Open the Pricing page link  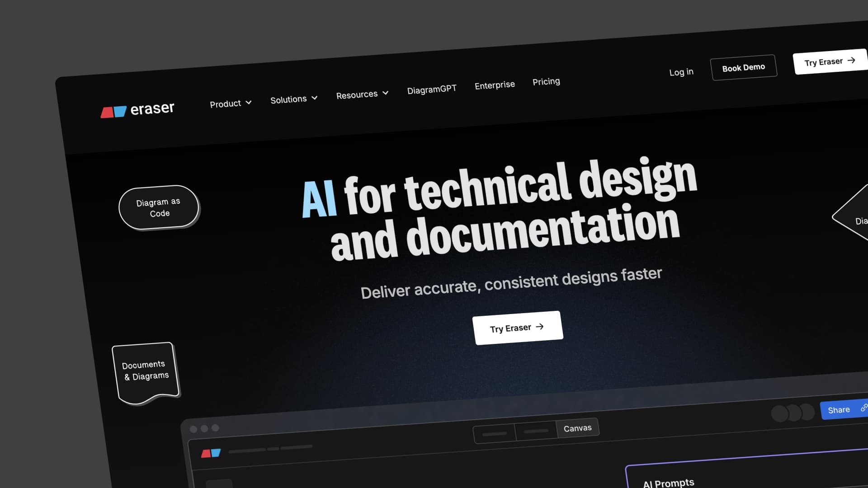(x=546, y=81)
